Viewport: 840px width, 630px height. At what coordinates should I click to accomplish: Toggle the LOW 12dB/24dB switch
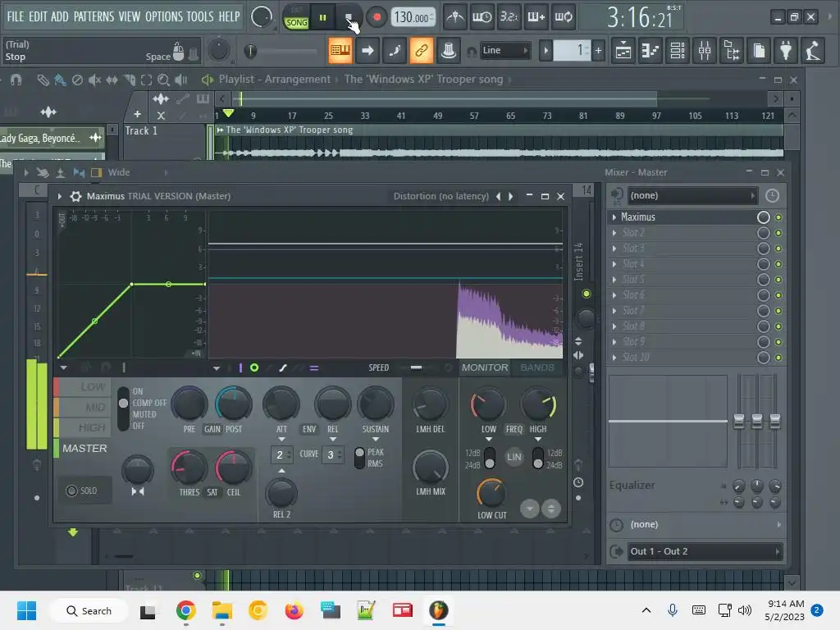coord(490,458)
